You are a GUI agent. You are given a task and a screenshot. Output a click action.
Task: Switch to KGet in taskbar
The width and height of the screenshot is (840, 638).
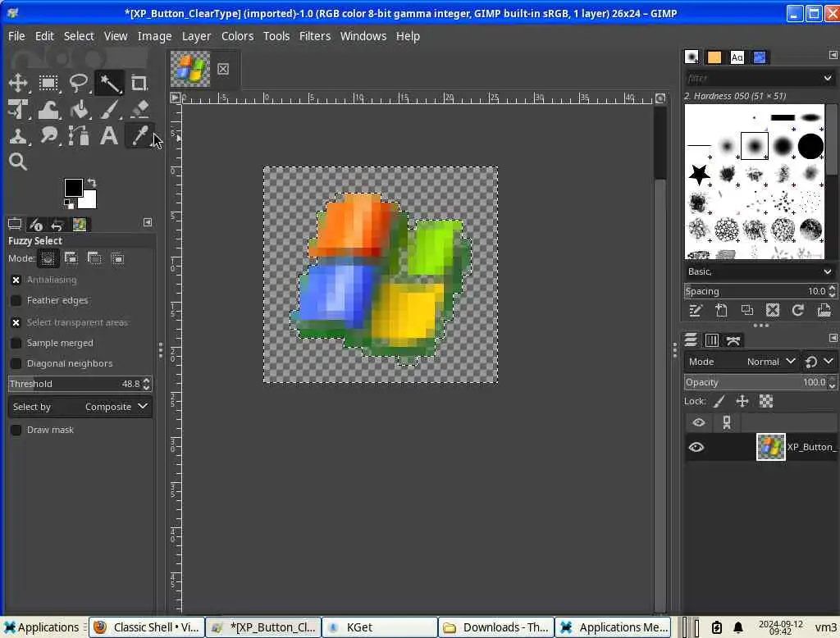[379, 627]
